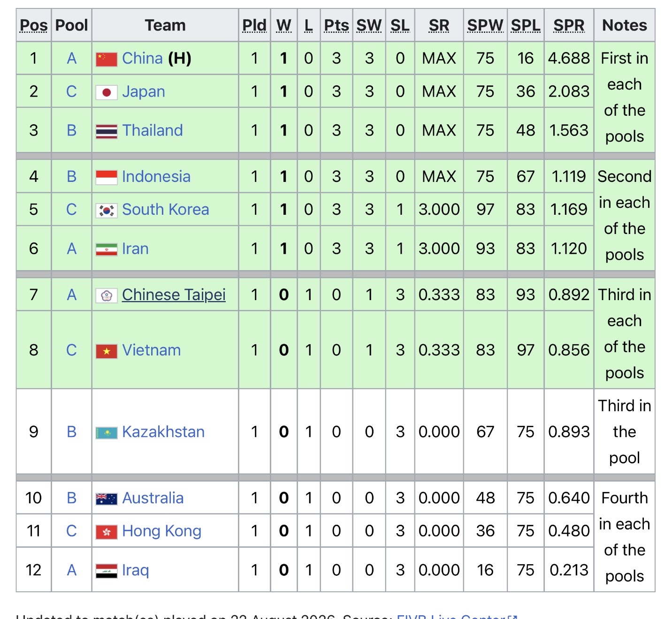The height and width of the screenshot is (619, 672).
Task: Click the Pos column header
Action: pyautogui.click(x=34, y=25)
